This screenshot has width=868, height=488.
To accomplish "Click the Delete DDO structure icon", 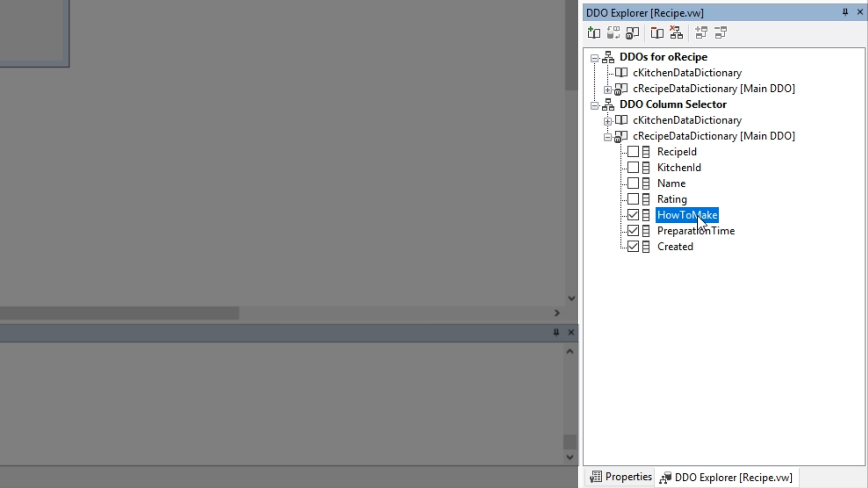I will point(676,33).
